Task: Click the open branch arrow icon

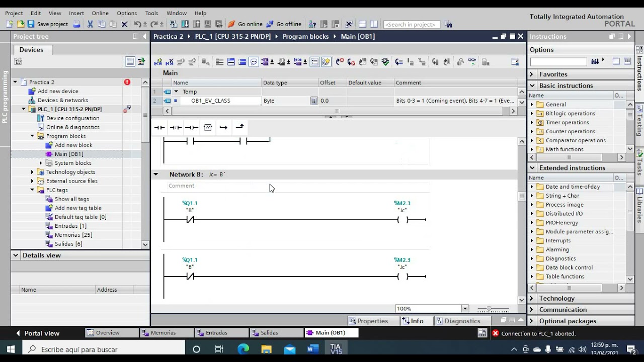Action: (x=224, y=128)
